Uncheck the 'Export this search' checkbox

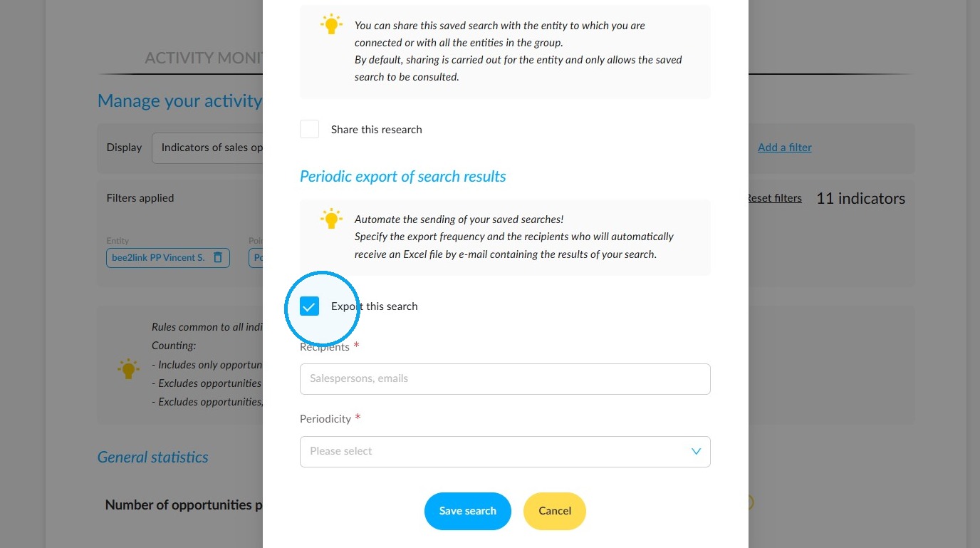click(x=309, y=306)
